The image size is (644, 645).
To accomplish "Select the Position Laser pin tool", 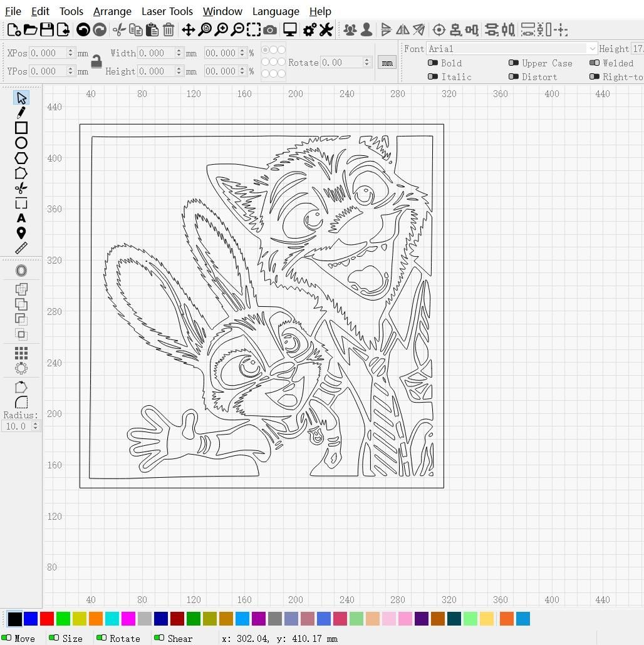I will pos(21,233).
